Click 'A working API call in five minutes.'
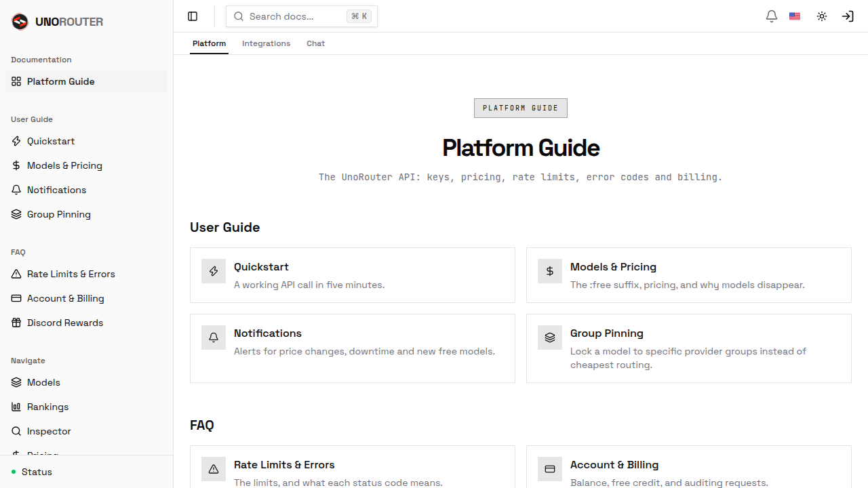868x488 pixels. point(309,285)
